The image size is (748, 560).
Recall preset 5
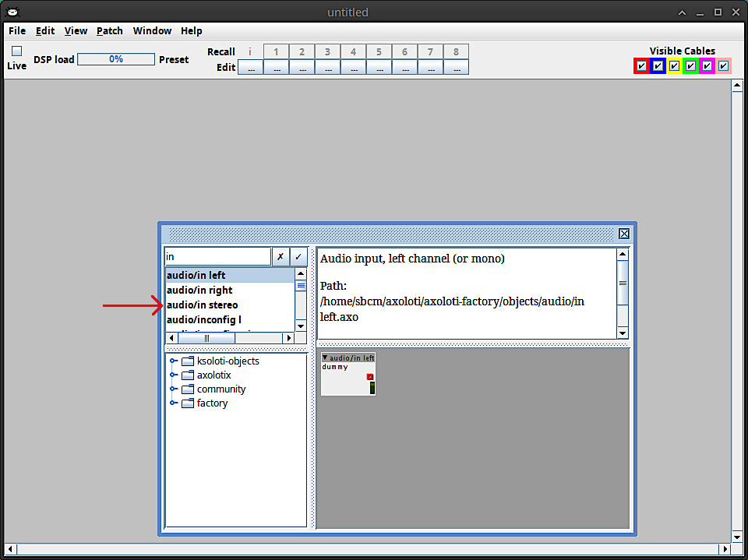click(x=379, y=51)
